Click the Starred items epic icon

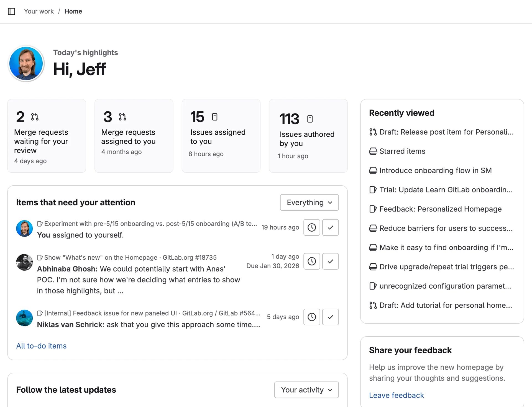[373, 151]
